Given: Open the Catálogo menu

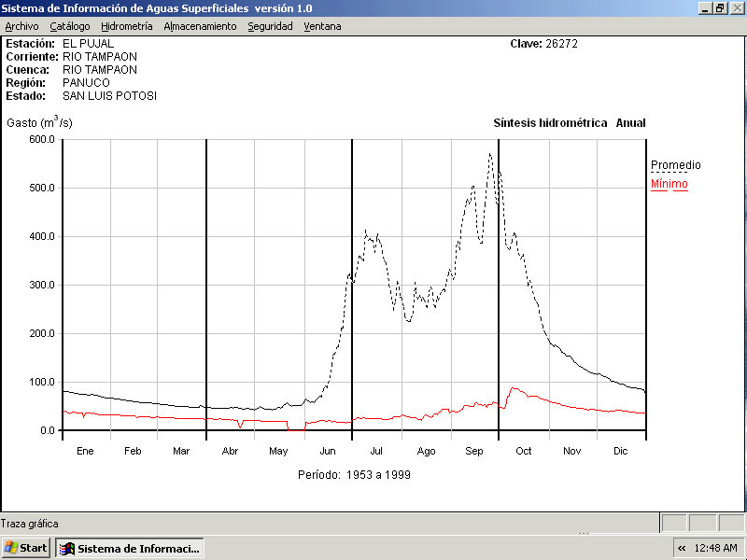Looking at the screenshot, I should point(70,26).
